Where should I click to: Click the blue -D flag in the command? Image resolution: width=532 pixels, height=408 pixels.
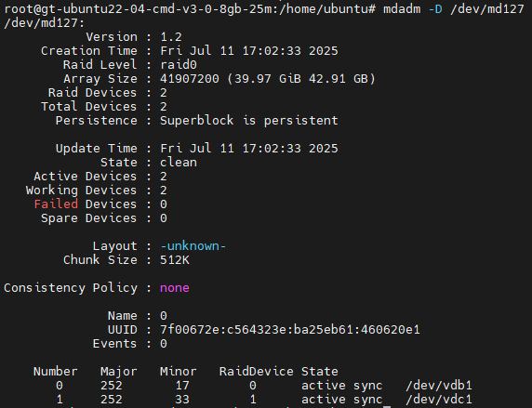click(435, 8)
